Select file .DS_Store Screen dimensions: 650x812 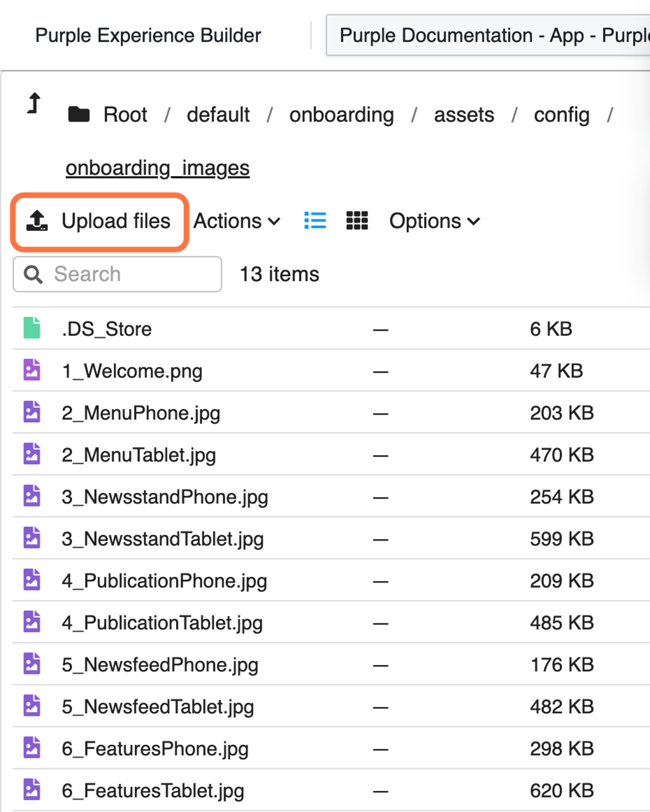pyautogui.click(x=106, y=329)
